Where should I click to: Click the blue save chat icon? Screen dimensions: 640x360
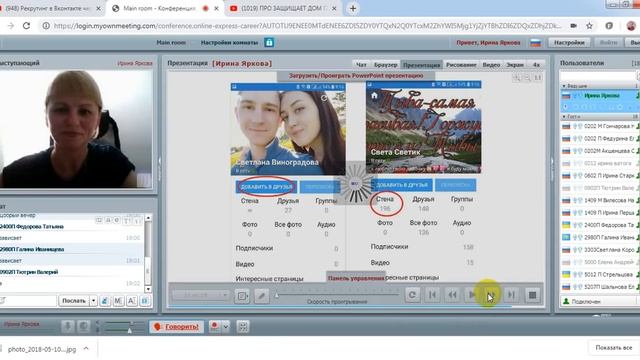click(144, 301)
